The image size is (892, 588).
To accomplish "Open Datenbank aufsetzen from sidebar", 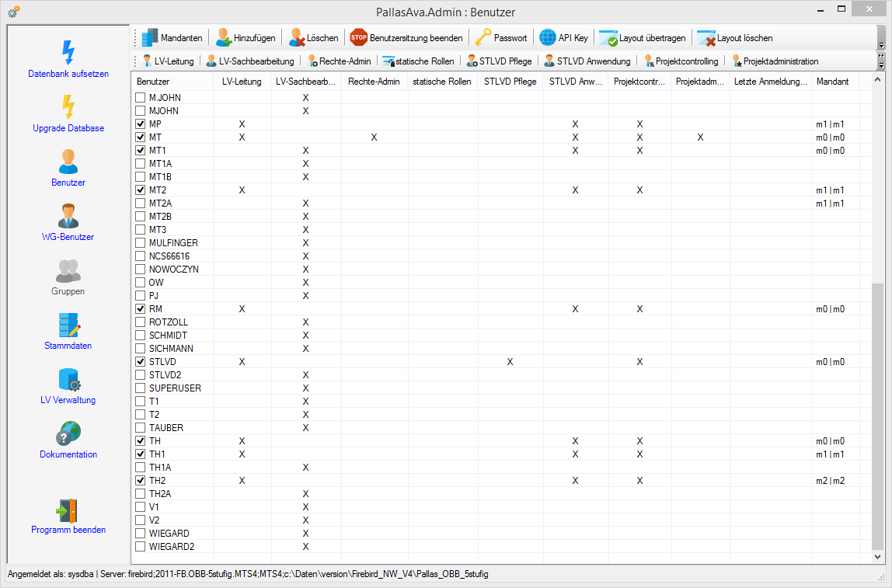I will click(68, 58).
